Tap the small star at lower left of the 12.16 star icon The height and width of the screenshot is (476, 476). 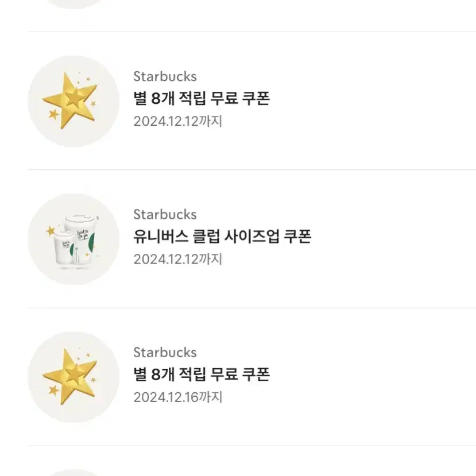54,390
